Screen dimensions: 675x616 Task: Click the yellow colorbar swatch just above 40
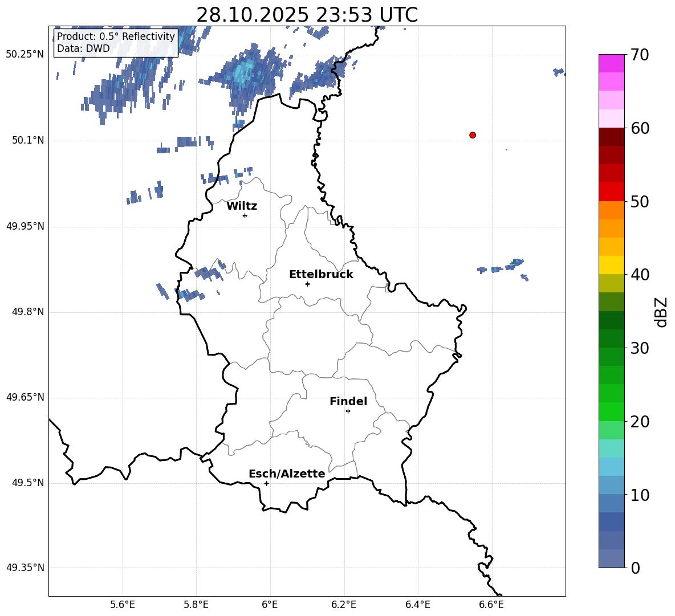point(611,265)
